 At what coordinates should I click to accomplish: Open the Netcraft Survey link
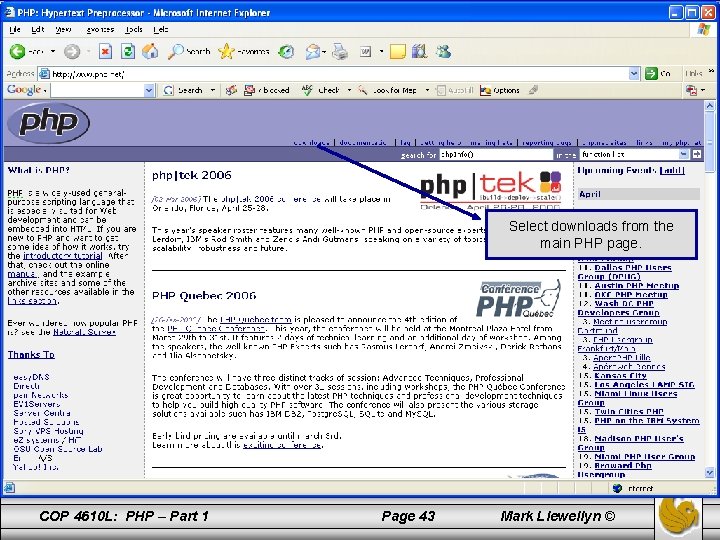84,332
